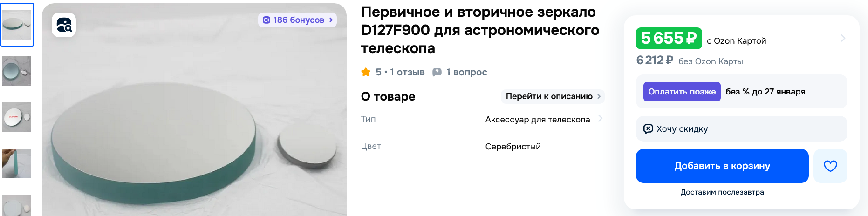Select the fifth partially visible thumbnail
The height and width of the screenshot is (216, 868).
(x=17, y=205)
